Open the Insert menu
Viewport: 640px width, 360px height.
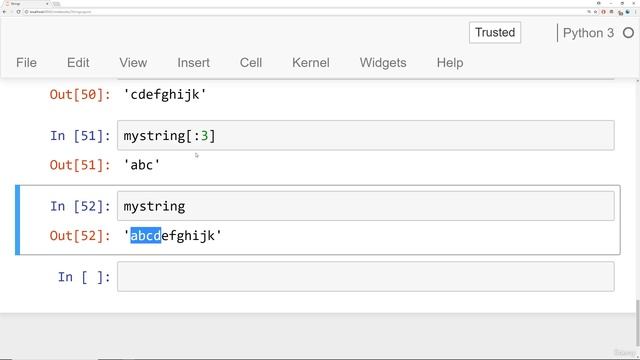tap(193, 63)
